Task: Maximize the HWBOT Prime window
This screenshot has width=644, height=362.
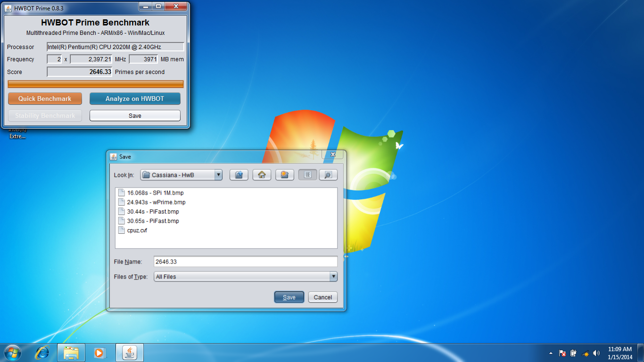Action: pyautogui.click(x=158, y=6)
